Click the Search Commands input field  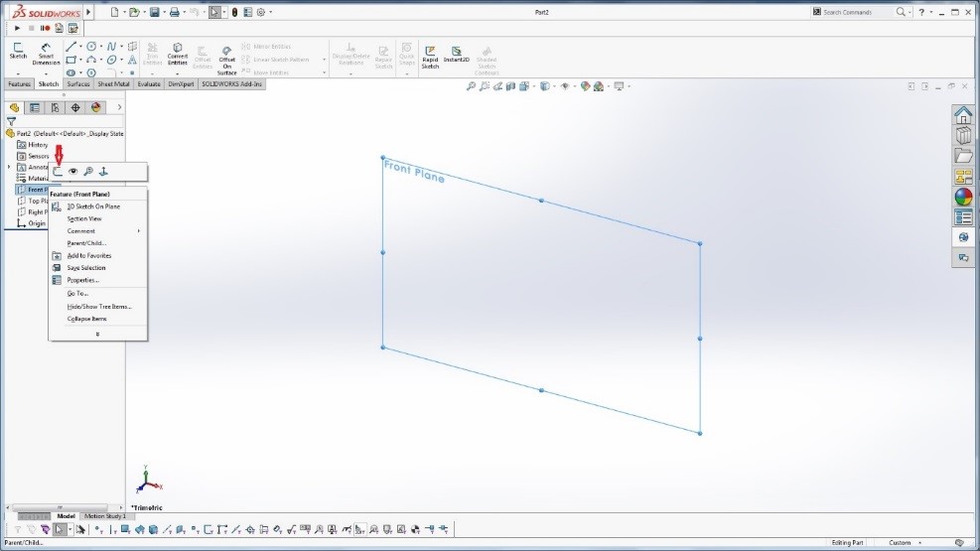(x=858, y=12)
